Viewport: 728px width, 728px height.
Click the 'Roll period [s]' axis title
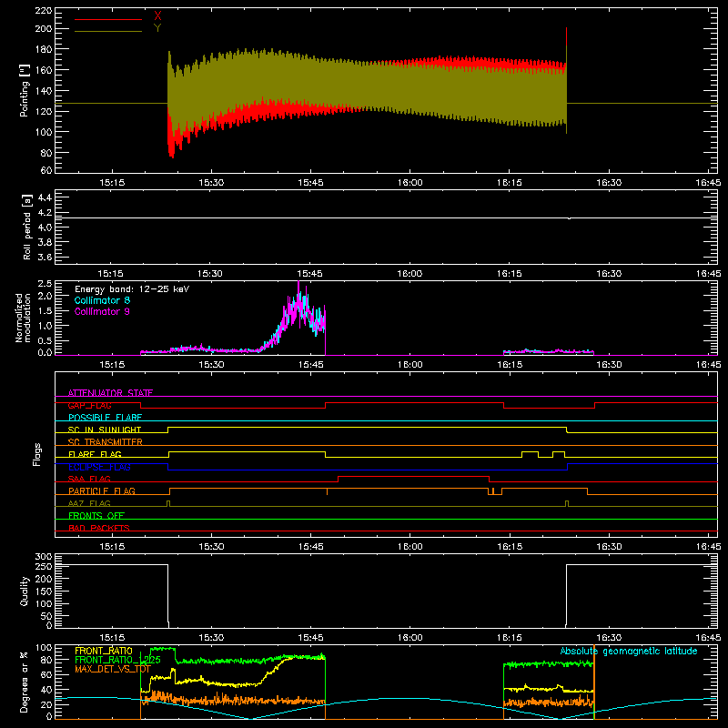coord(27,227)
